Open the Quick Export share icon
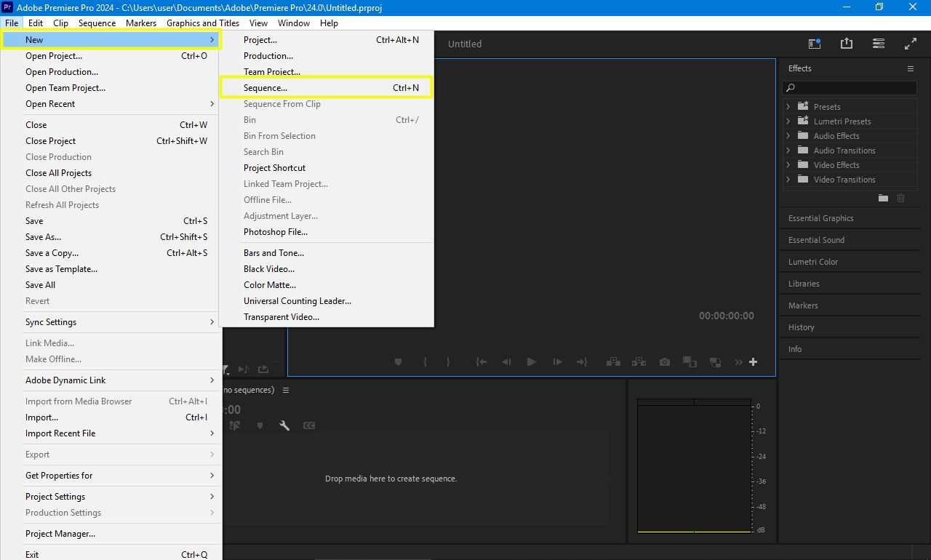The image size is (931, 560). point(846,44)
